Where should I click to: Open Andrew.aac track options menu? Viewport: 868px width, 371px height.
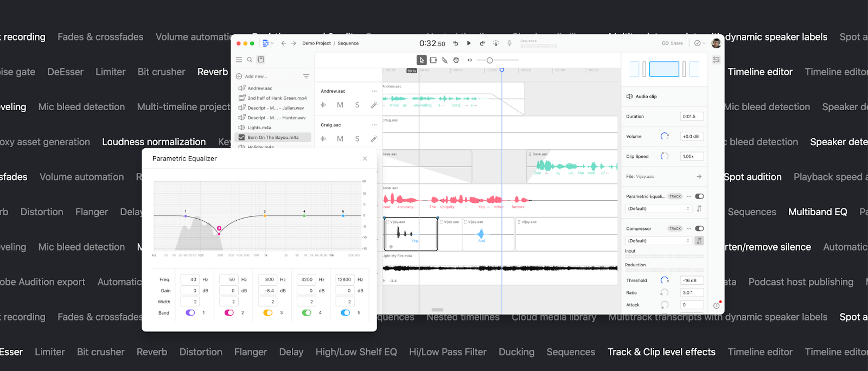(374, 91)
